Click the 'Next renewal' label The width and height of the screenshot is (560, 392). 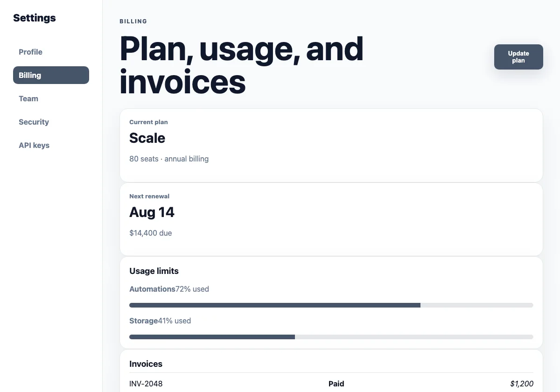tap(149, 196)
